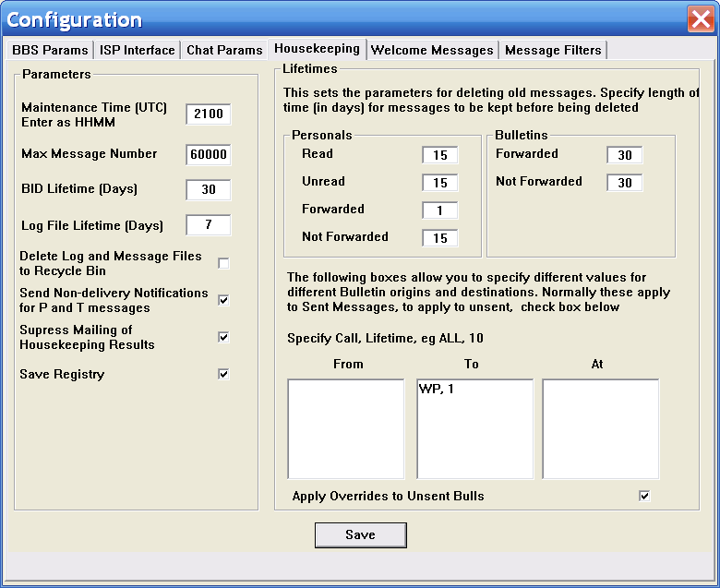This screenshot has height=588, width=720.
Task: Close the Configuration dialog window
Action: pos(700,19)
